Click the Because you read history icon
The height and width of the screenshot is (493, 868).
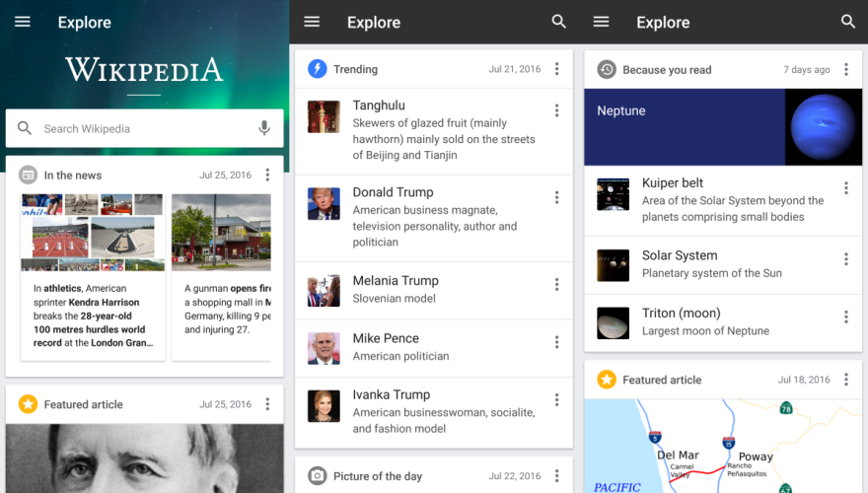(607, 69)
